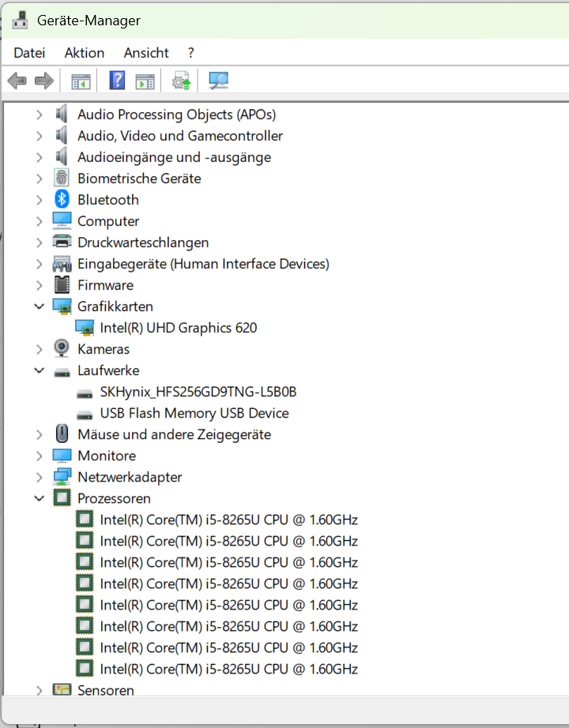Toggle the console tree pane icon
569x728 pixels.
[81, 81]
